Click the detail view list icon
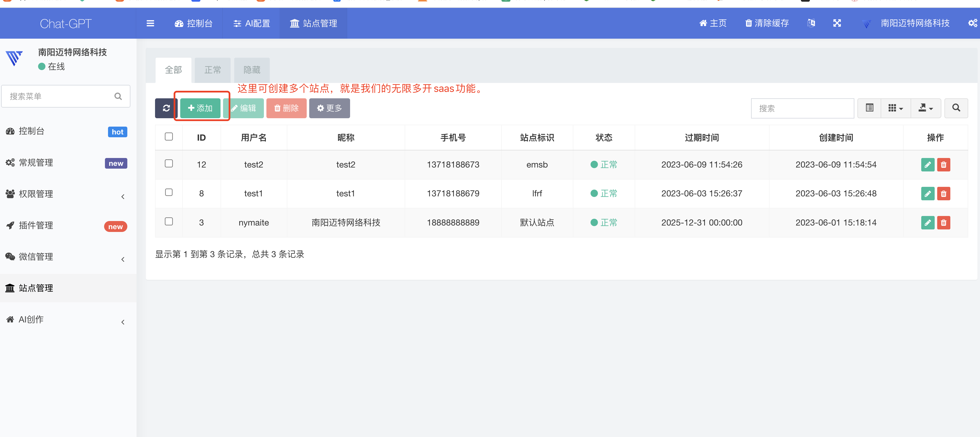This screenshot has width=980, height=437. (869, 108)
